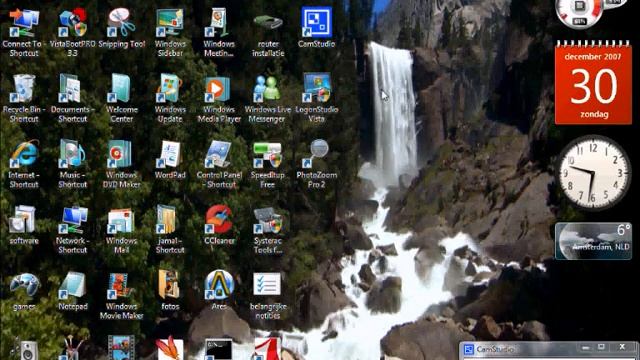Viewport: 640px width, 360px height.
Task: Launch VistaBootPRO 3.3 from desktop
Action: [73, 23]
